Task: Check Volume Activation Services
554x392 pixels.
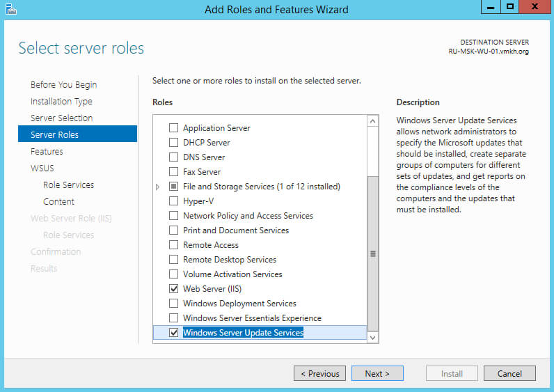Action: [x=173, y=274]
